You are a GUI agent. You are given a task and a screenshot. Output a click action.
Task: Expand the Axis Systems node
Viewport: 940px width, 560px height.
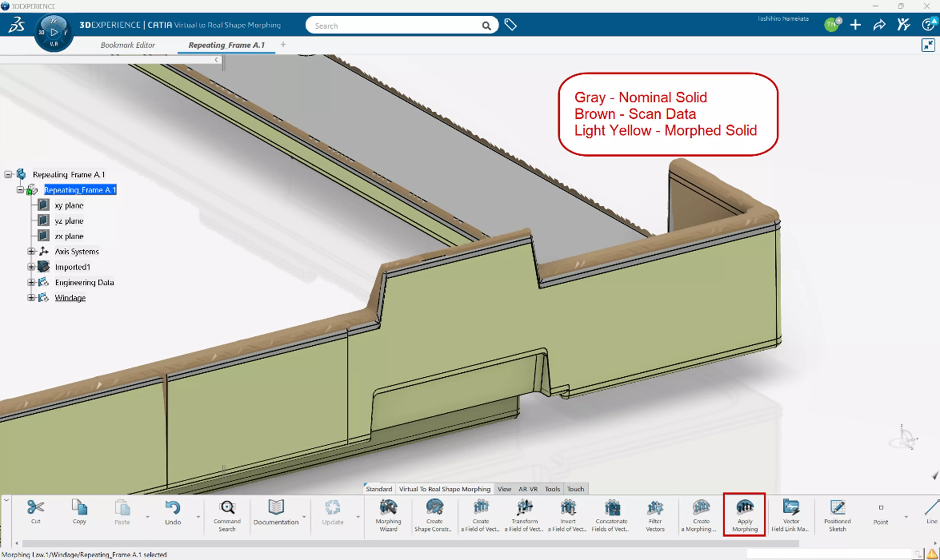tap(31, 251)
